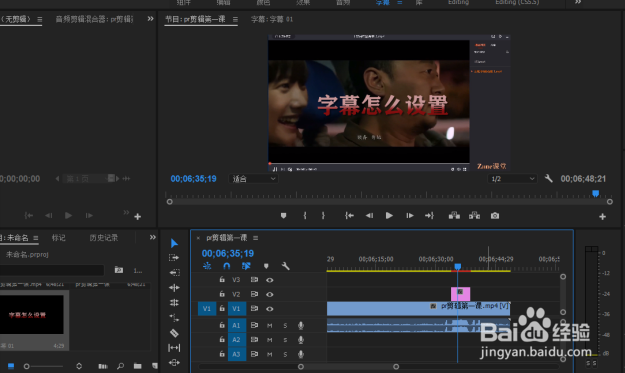Create new bin in project panel

(x=138, y=366)
